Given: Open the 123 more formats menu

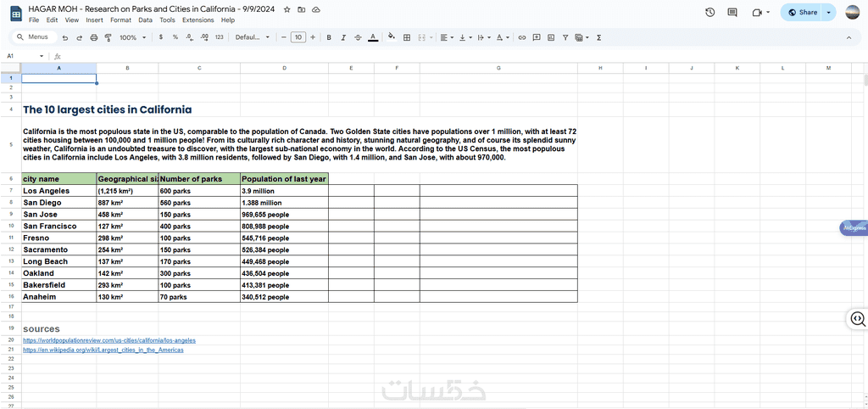Looking at the screenshot, I should pos(220,37).
